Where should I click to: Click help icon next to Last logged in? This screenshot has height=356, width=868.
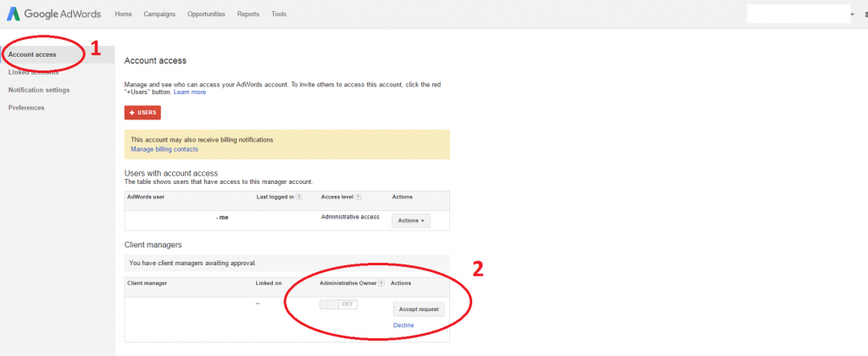click(298, 197)
